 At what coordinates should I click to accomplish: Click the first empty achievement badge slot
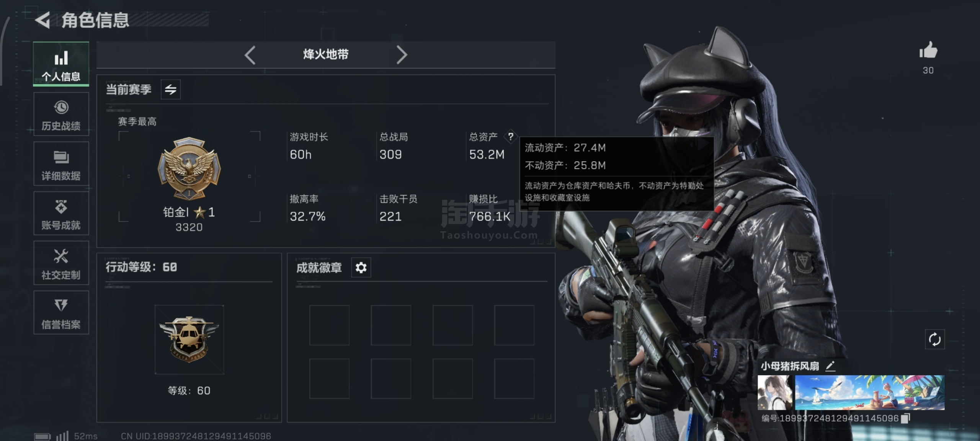[329, 325]
